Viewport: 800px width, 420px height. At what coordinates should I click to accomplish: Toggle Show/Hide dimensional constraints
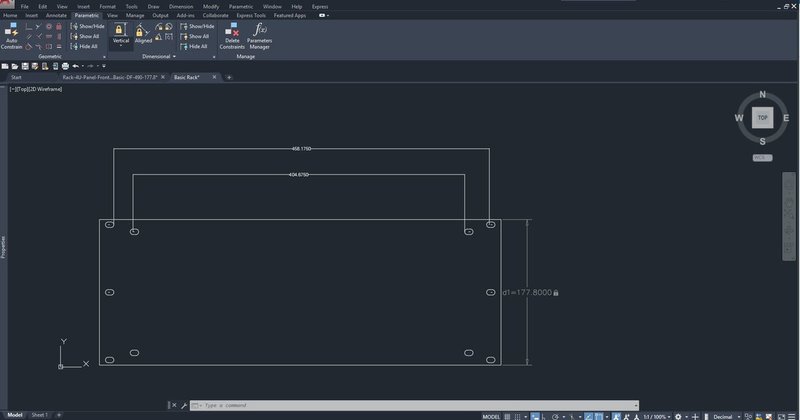pyautogui.click(x=197, y=27)
